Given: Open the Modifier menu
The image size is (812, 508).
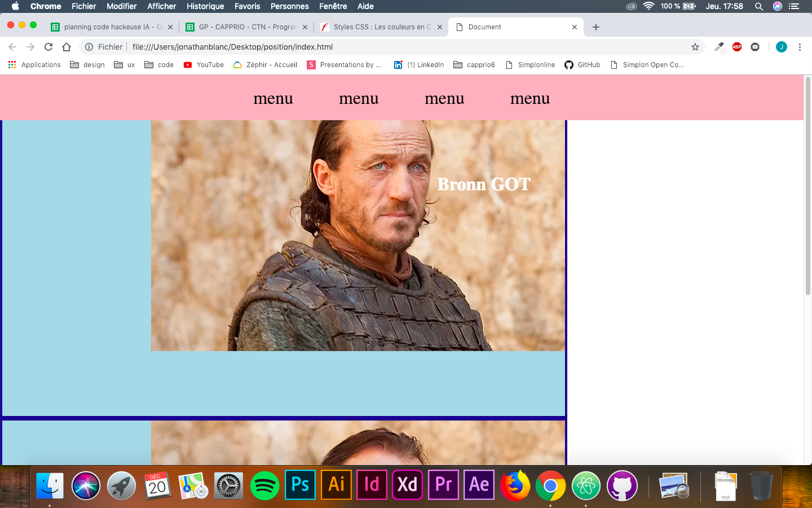Looking at the screenshot, I should [x=122, y=6].
